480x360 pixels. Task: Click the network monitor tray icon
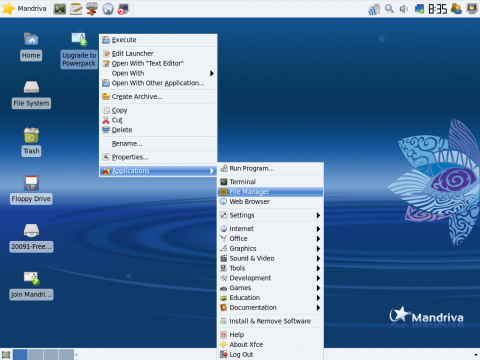pos(374,9)
